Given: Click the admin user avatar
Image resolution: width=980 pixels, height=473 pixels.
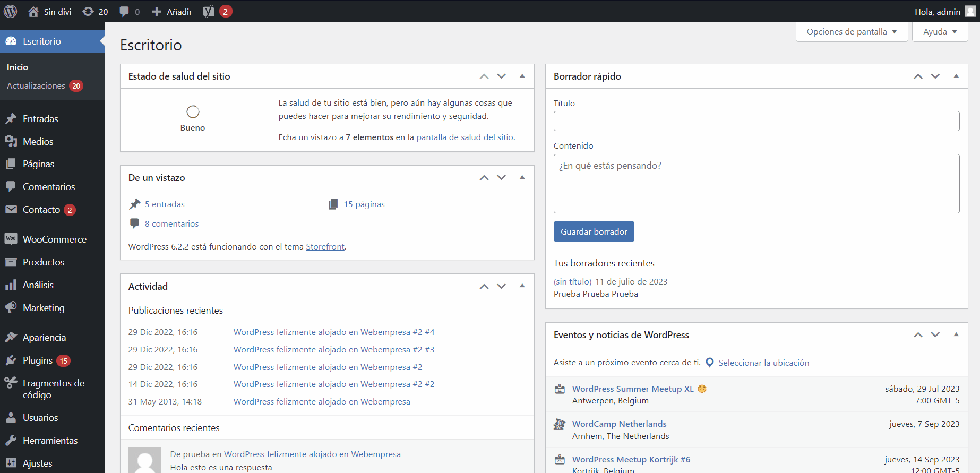Looking at the screenshot, I should (x=970, y=11).
